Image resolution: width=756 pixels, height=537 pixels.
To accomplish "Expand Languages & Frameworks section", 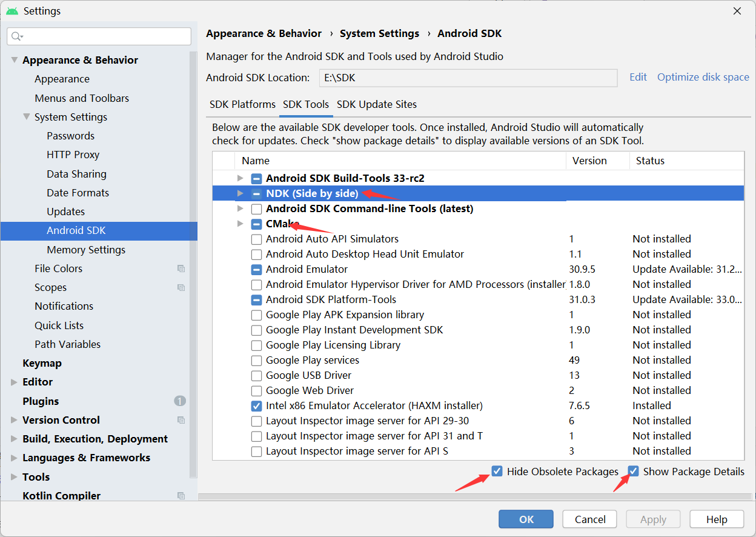I will tap(15, 458).
